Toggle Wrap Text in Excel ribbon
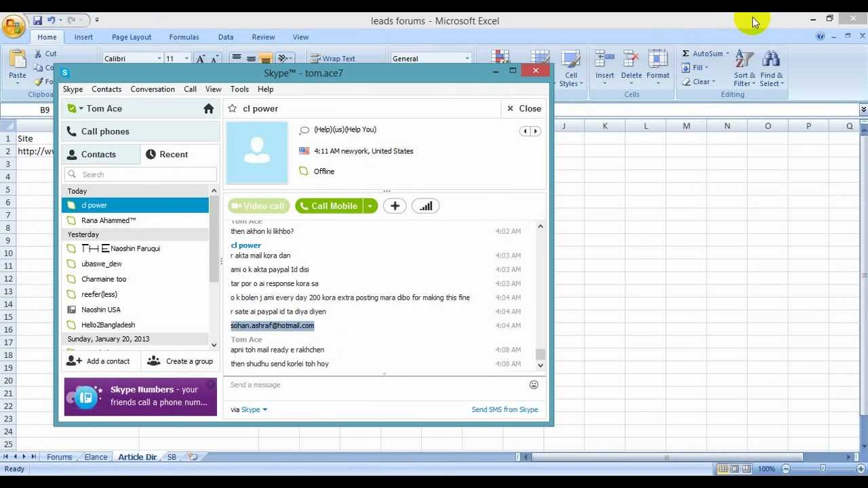The image size is (868, 488). tap(332, 59)
